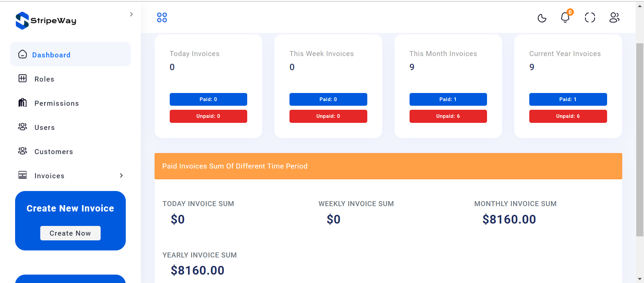Toggle fullscreen mode icon

click(x=590, y=18)
